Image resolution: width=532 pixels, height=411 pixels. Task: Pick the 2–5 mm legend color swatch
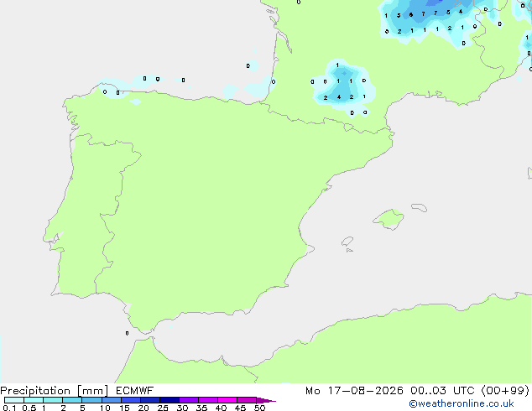click(x=72, y=400)
